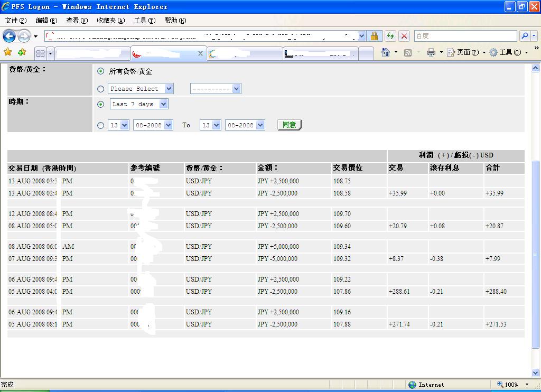The image size is (541, 392).
Task: Select the 所有貨幣/黃金 radio button
Action: (101, 71)
